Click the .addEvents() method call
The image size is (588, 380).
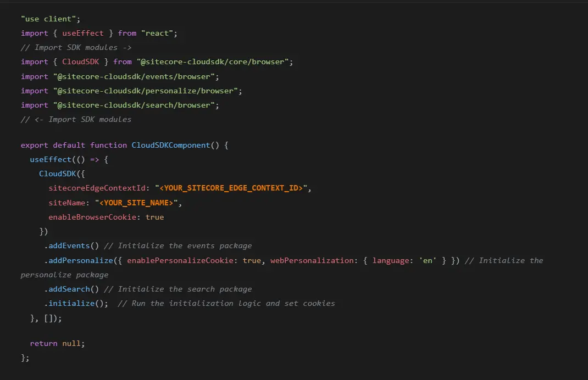click(x=71, y=246)
